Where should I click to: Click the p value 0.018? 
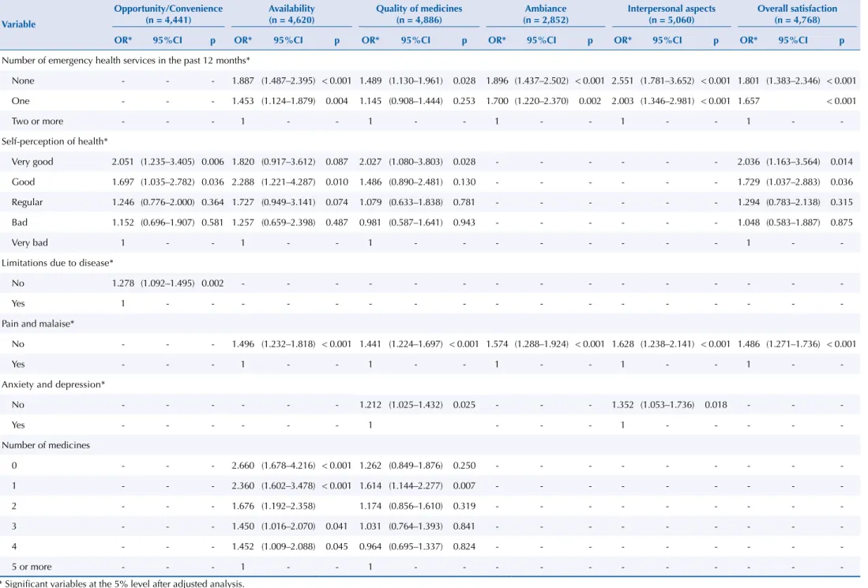click(x=716, y=405)
